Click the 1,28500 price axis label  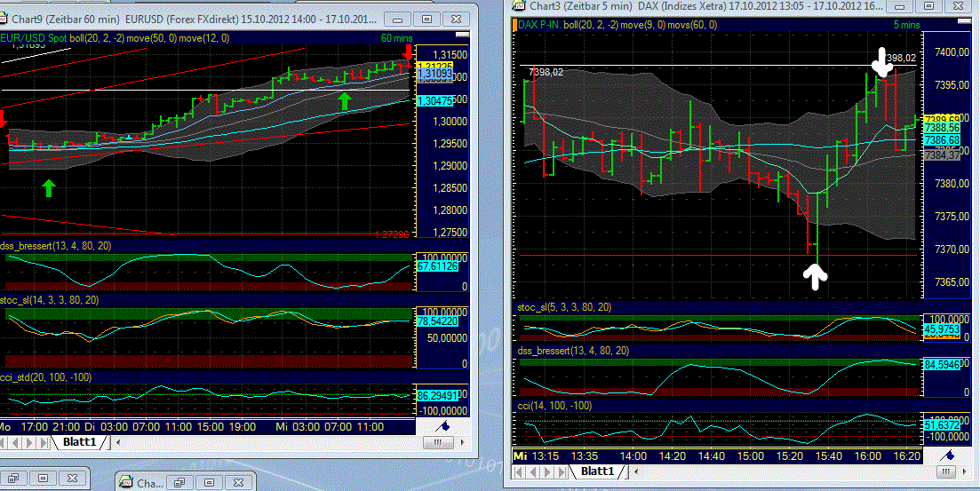pos(450,188)
